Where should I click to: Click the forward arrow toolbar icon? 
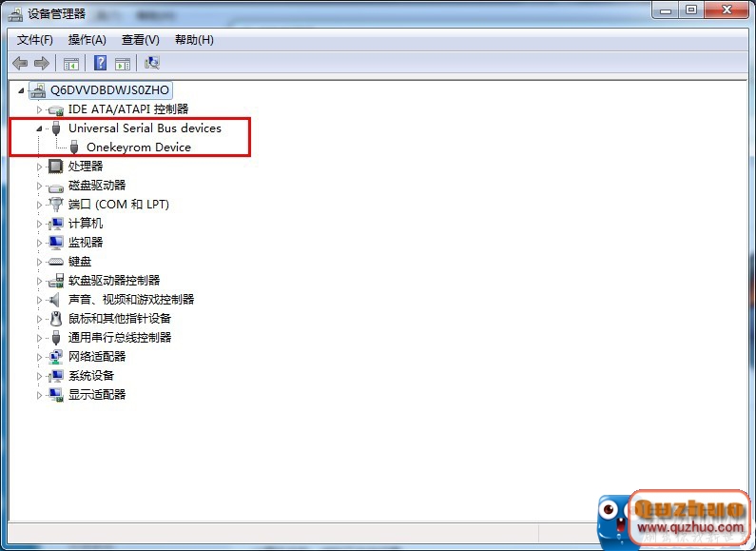42,63
